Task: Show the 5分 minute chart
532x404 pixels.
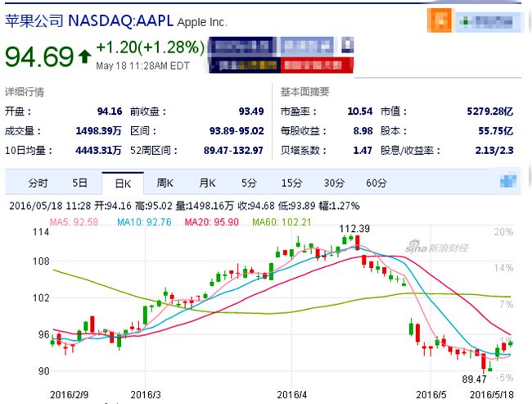Action: tap(249, 182)
